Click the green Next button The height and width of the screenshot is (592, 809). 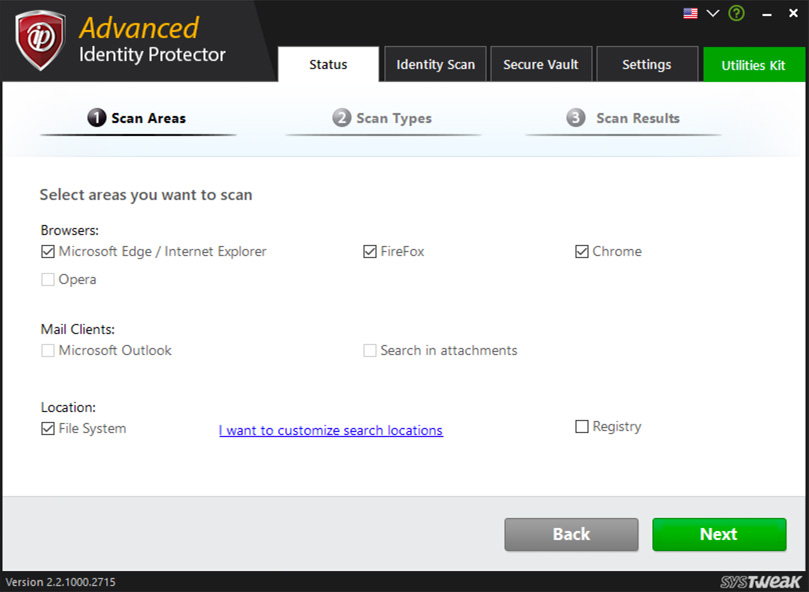[719, 534]
